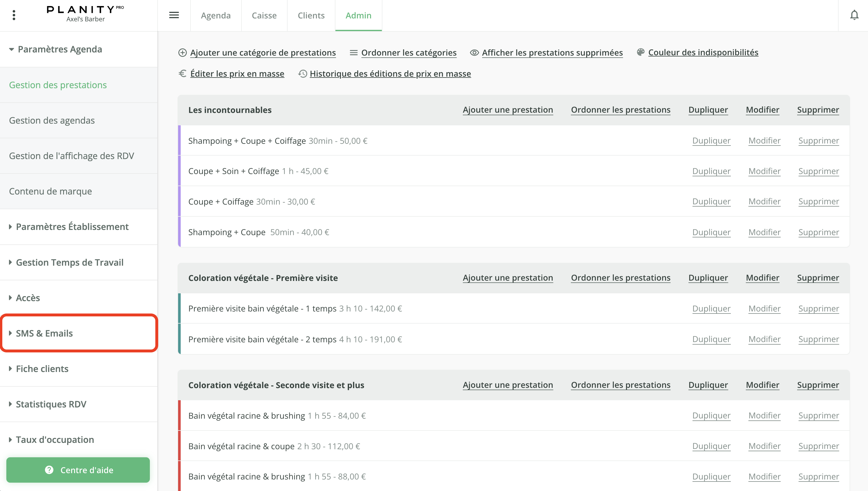
Task: Click the list icon beside Ordonner les catégories
Action: (x=353, y=53)
